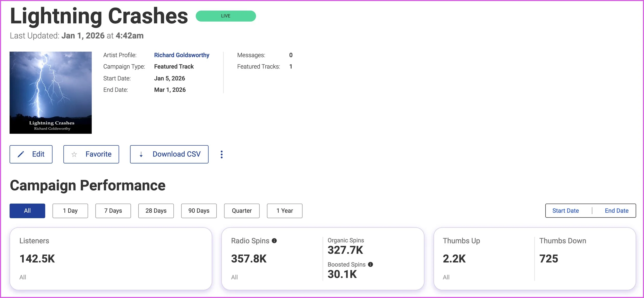Viewport: 644px width, 298px height.
Task: Click the Lightning Crashes album artwork
Action: click(x=51, y=93)
